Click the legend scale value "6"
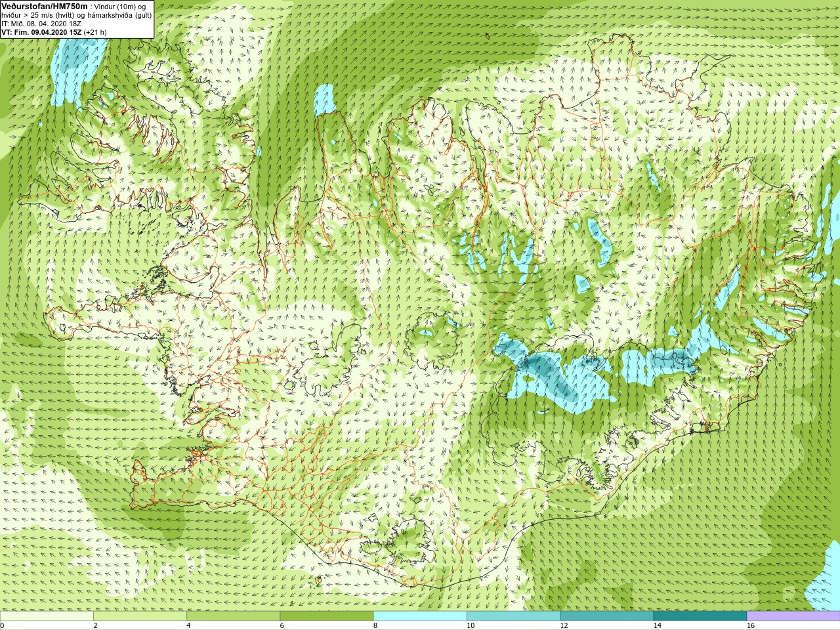This screenshot has width=840, height=630. pyautogui.click(x=282, y=625)
